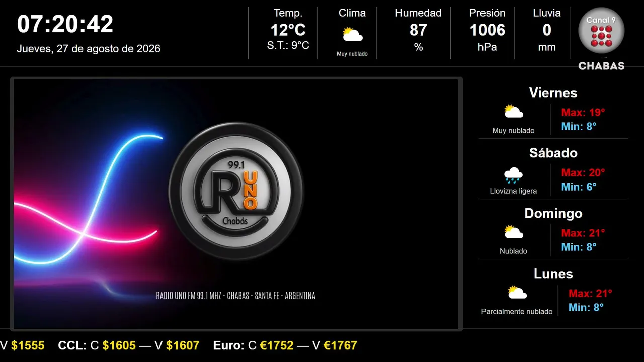Click Lunes Max: 21° value
This screenshot has height=362, width=644.
(590, 293)
